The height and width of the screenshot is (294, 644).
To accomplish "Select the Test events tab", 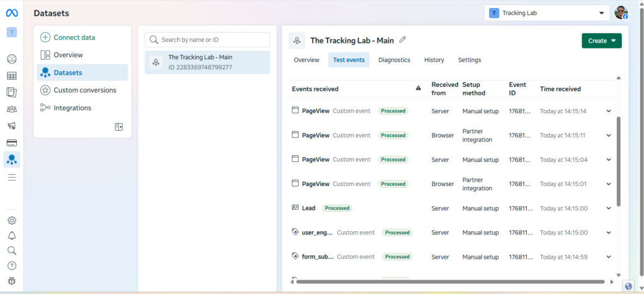I will (348, 60).
